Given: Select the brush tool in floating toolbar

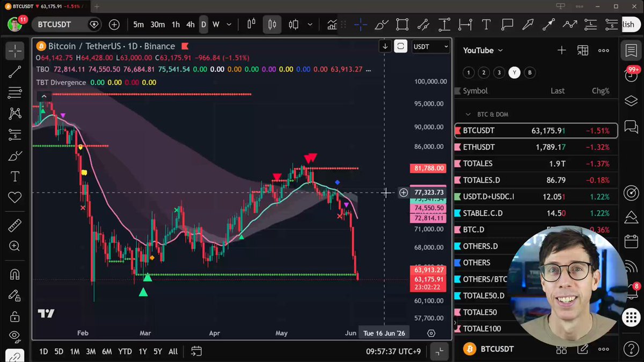Looking at the screenshot, I should 381,25.
